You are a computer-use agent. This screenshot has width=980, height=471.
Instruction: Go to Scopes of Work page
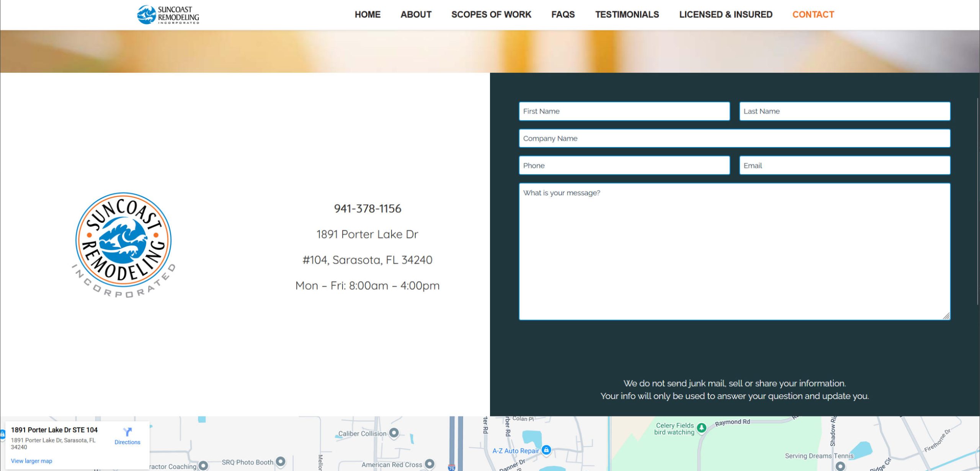coord(491,15)
